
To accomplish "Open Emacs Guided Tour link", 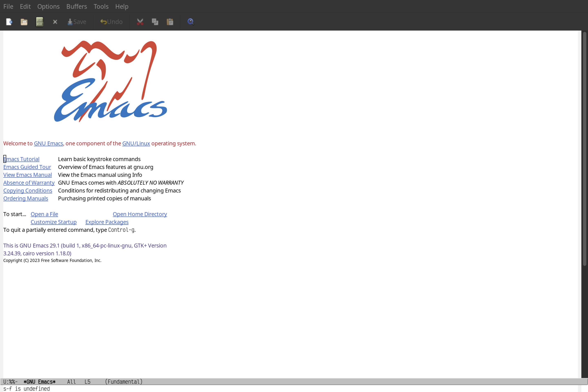I will click(x=27, y=167).
